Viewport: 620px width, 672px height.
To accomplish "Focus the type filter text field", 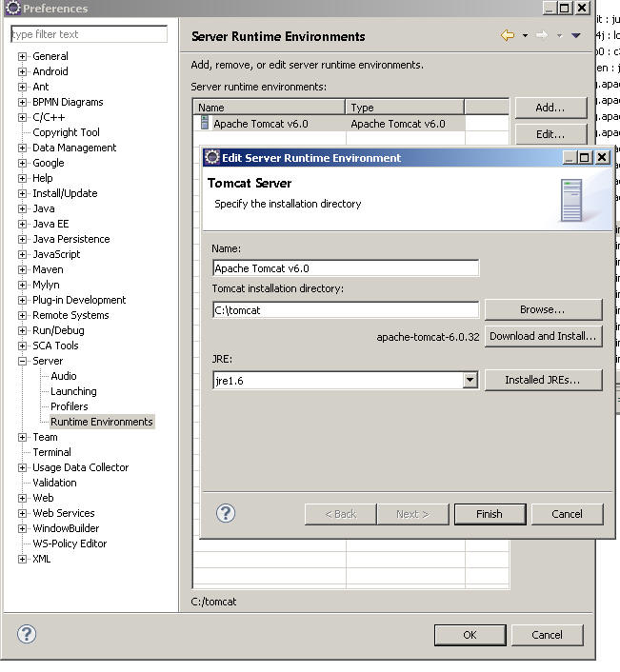I will (89, 34).
